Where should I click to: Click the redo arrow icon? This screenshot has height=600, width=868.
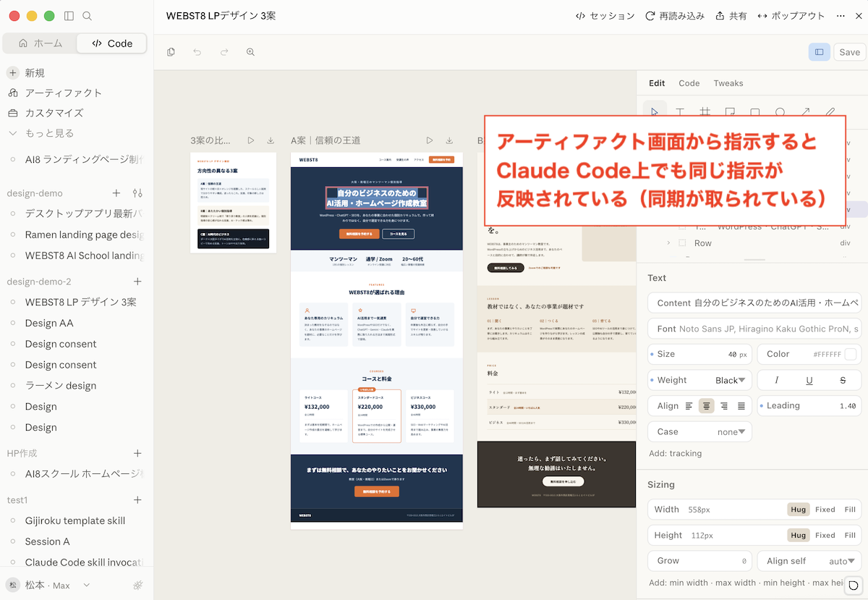point(224,52)
